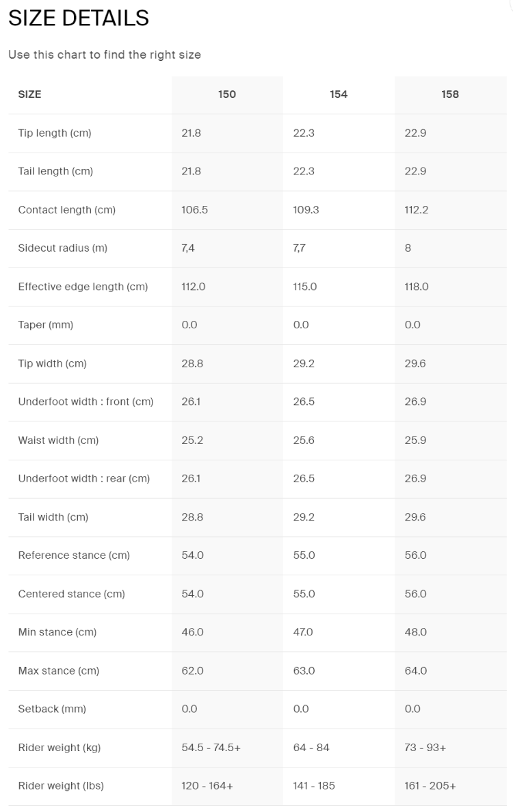Click the SIZE header label

[x=29, y=94]
